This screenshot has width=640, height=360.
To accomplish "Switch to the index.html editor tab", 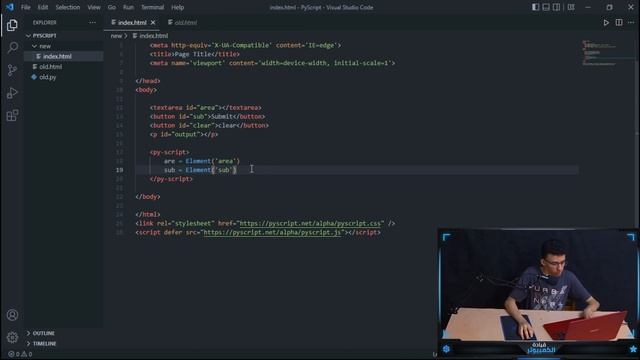I will [132, 23].
